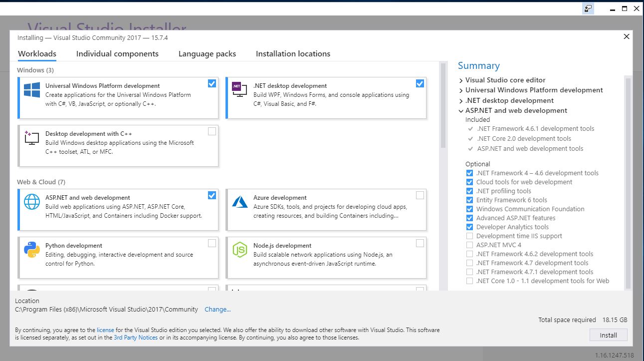This screenshot has width=644, height=361.
Task: Click the Optional section label
Action: pos(478,164)
